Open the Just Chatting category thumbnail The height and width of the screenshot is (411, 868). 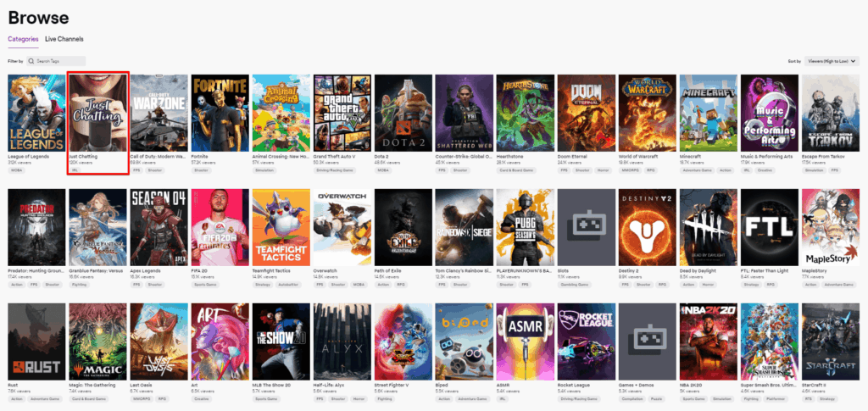point(98,114)
